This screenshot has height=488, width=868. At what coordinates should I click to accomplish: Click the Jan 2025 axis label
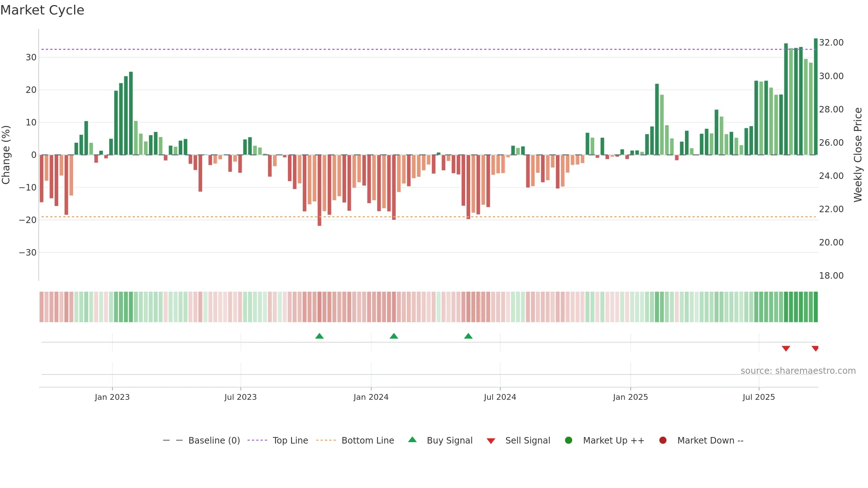pyautogui.click(x=630, y=397)
